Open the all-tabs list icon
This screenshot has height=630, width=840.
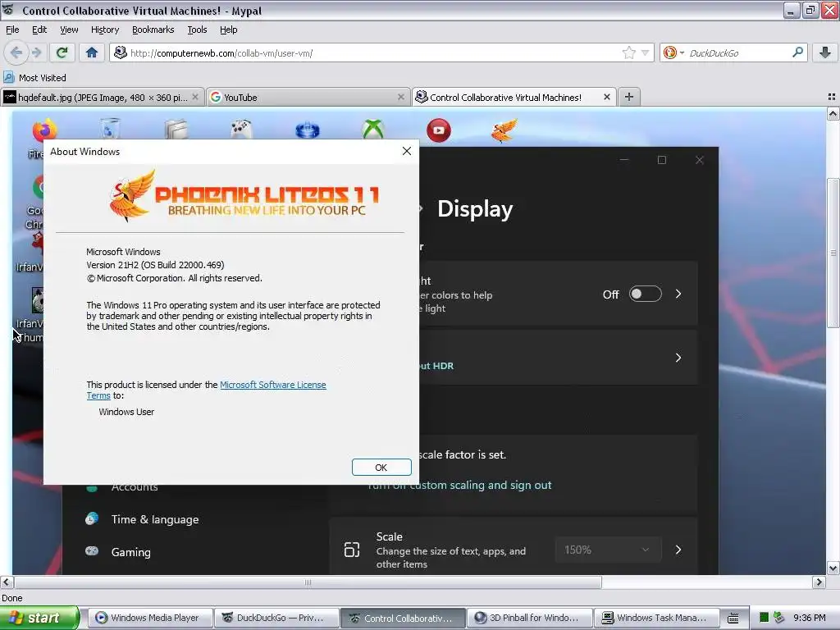coord(832,97)
